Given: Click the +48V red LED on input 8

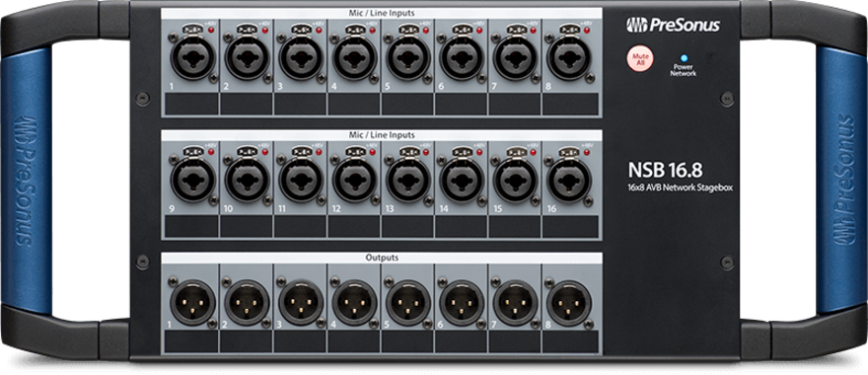Looking at the screenshot, I should 587,30.
